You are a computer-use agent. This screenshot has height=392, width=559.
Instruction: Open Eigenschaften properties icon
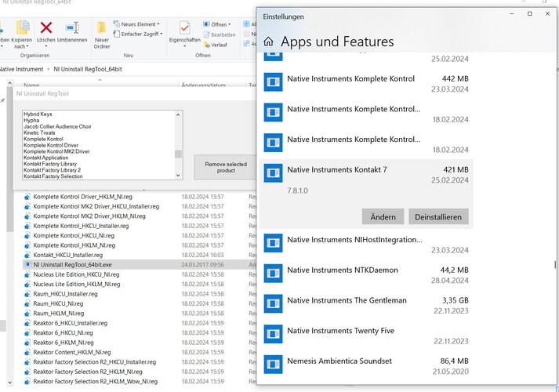pos(185,27)
